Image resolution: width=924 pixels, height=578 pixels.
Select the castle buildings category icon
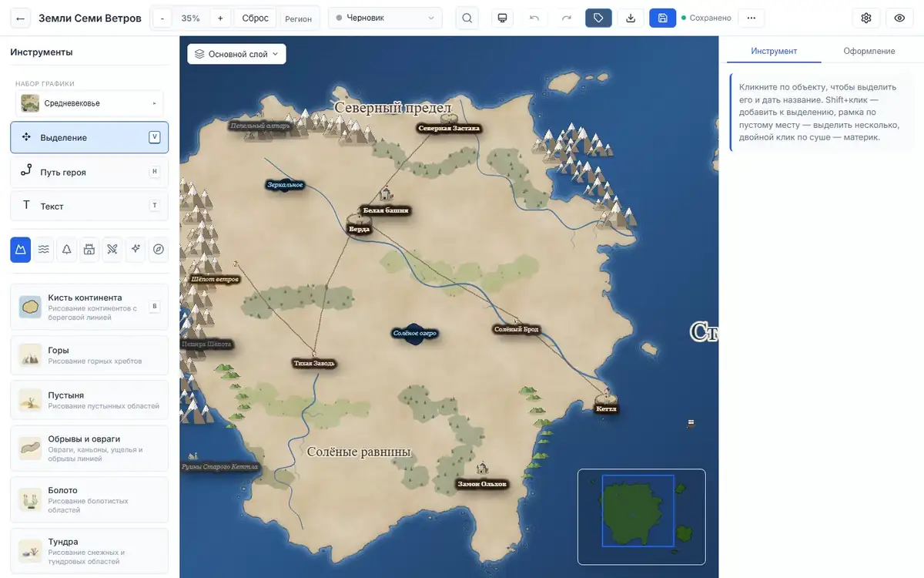(89, 249)
